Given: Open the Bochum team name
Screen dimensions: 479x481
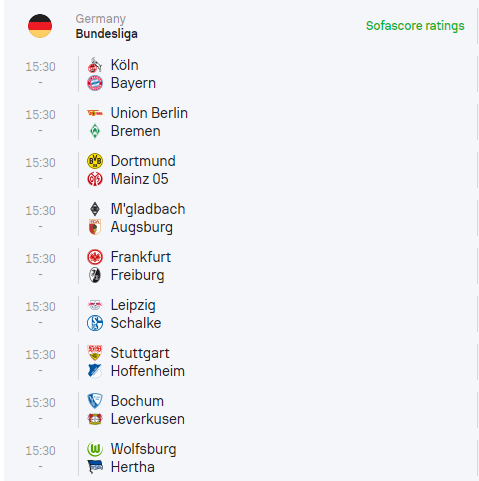Looking at the screenshot, I should (x=137, y=401).
